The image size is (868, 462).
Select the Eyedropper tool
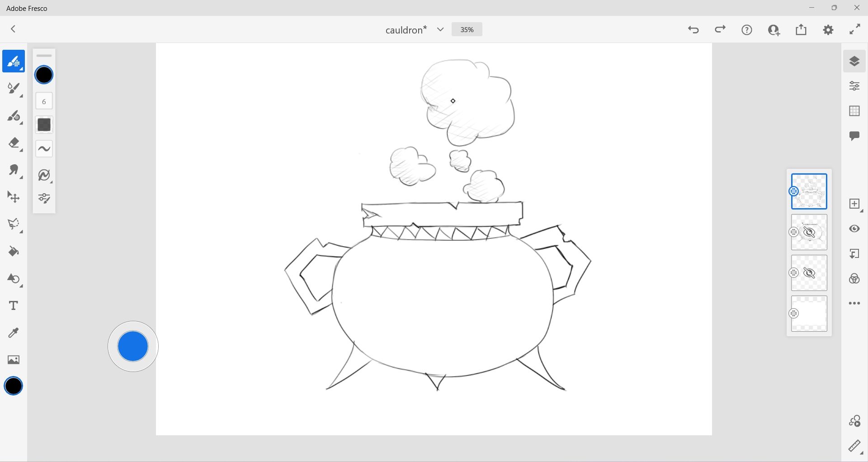tap(14, 333)
